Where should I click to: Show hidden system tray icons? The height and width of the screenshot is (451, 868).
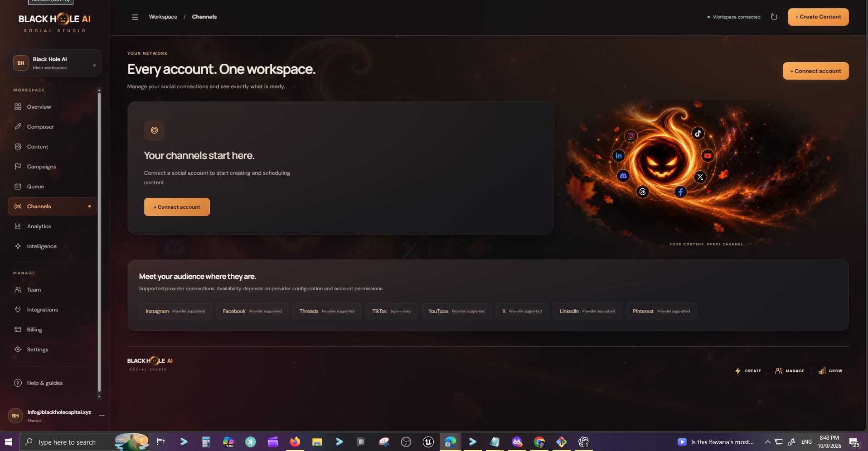coord(767,442)
